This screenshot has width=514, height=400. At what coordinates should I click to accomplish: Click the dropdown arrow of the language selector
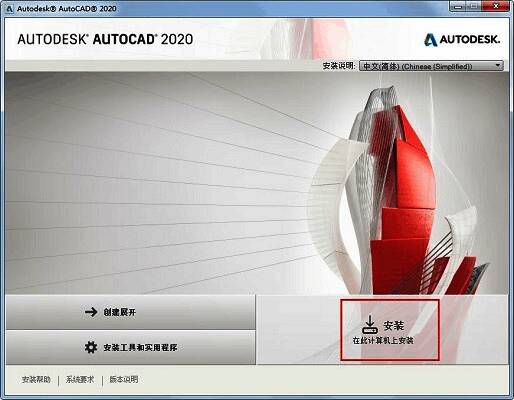point(498,66)
